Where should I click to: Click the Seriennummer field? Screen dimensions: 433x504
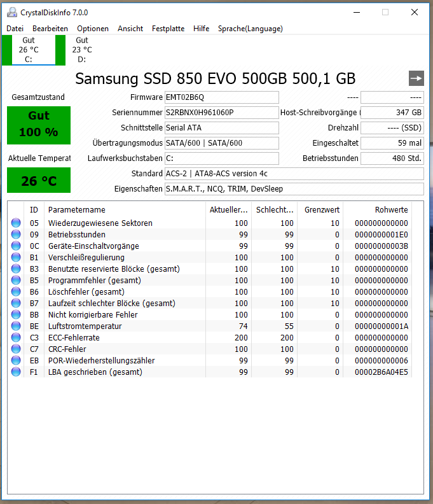point(222,113)
